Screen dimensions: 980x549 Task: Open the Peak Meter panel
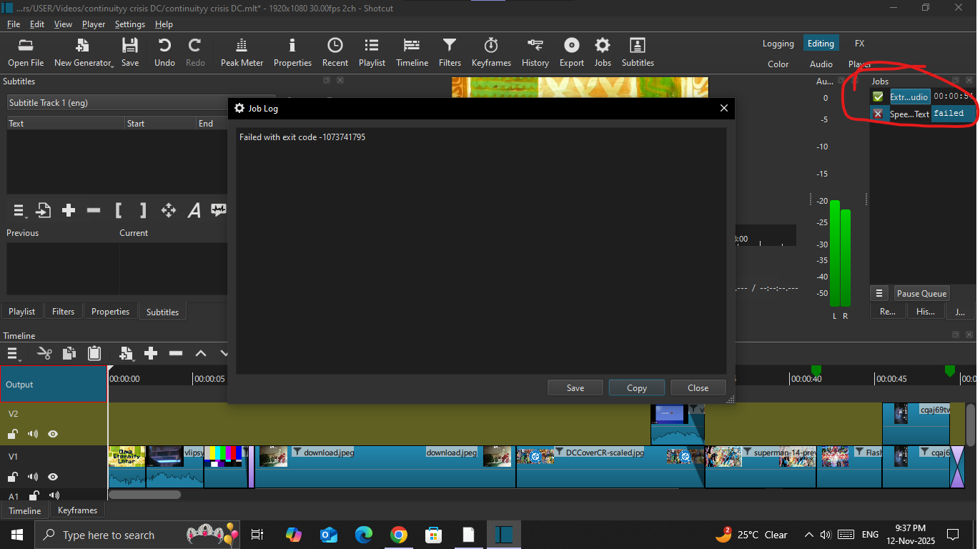[x=242, y=53]
